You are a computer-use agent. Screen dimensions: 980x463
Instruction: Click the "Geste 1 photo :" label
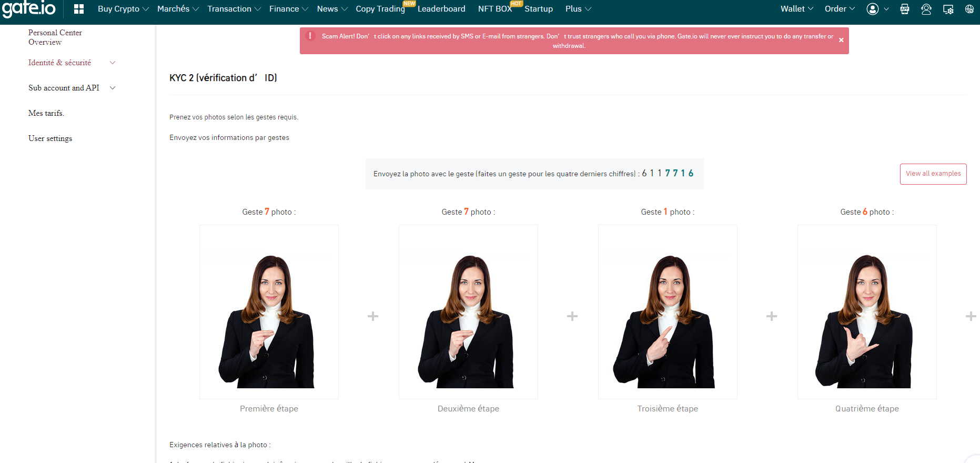(668, 212)
